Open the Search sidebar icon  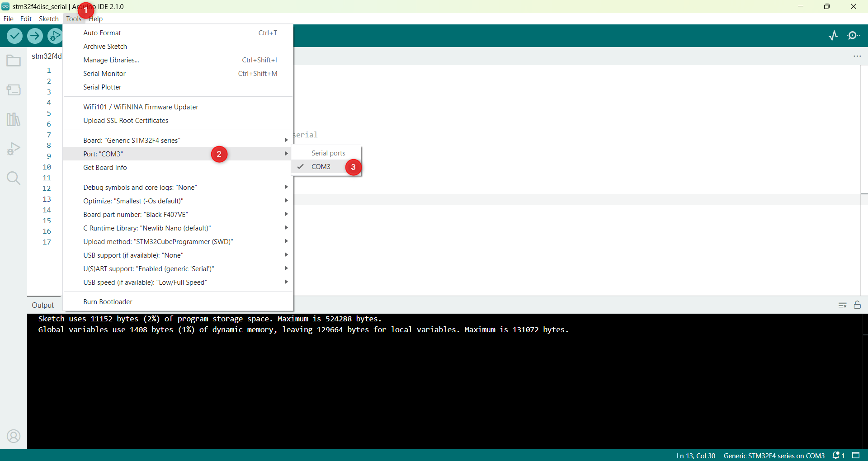(14, 178)
